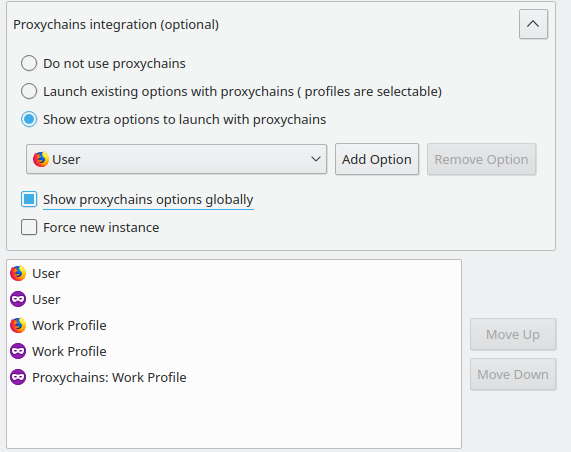Select 'Do not use proxychains' radio

pos(29,63)
